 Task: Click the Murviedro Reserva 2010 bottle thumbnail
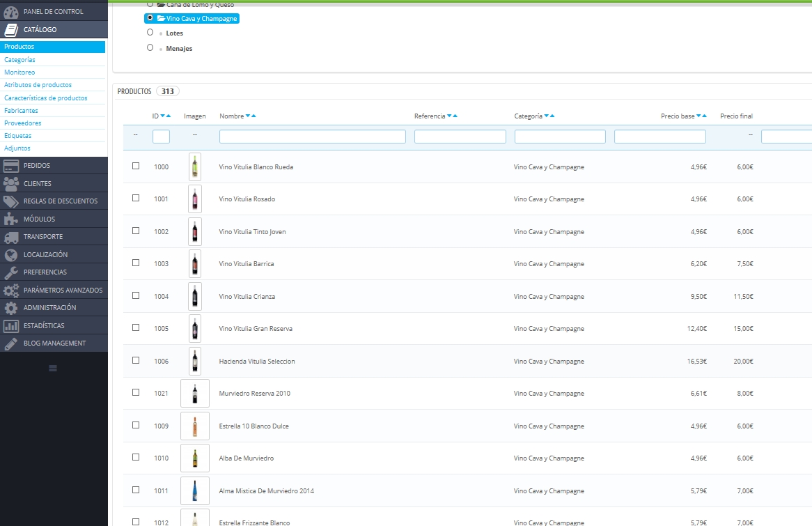[195, 394]
